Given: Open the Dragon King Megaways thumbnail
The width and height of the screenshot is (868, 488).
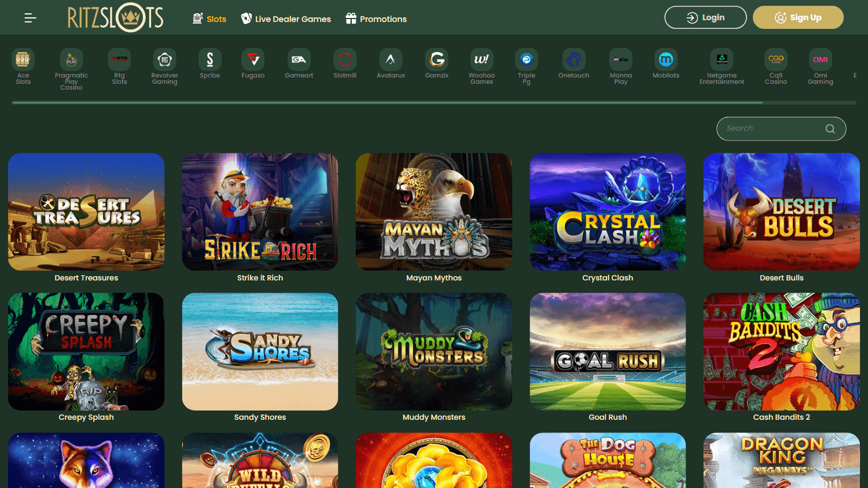Looking at the screenshot, I should tap(782, 460).
